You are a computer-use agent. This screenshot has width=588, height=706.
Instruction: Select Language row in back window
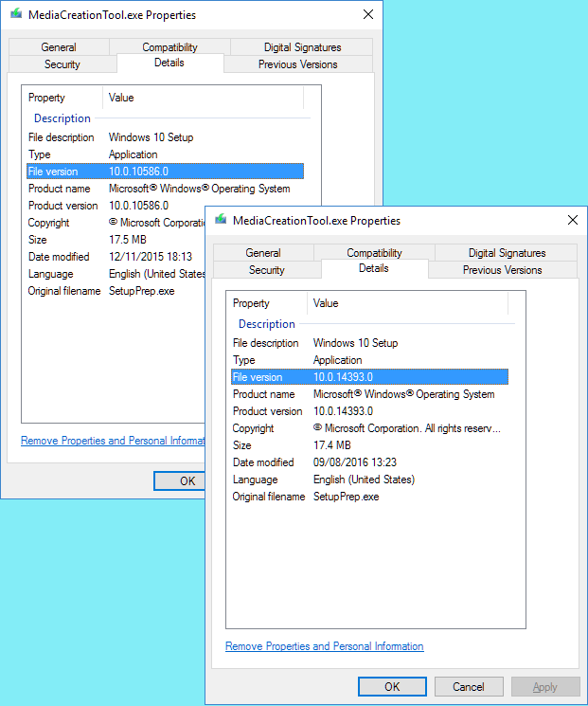pyautogui.click(x=116, y=274)
